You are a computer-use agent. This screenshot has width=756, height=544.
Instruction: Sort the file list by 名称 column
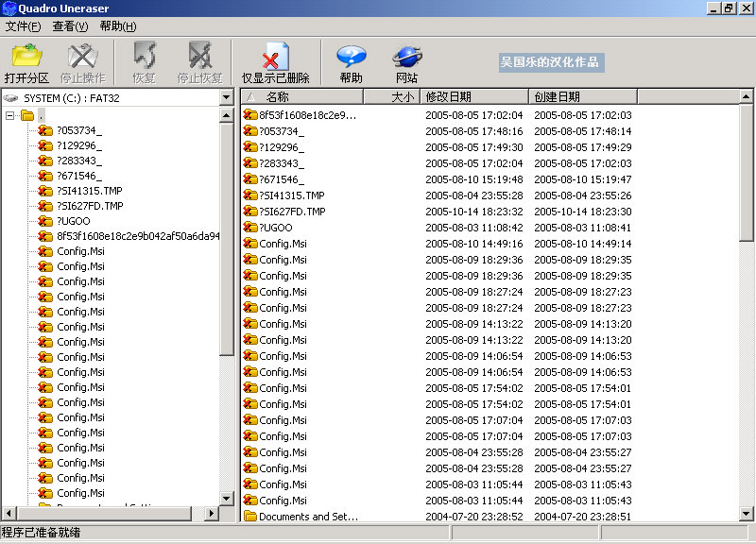click(x=302, y=97)
